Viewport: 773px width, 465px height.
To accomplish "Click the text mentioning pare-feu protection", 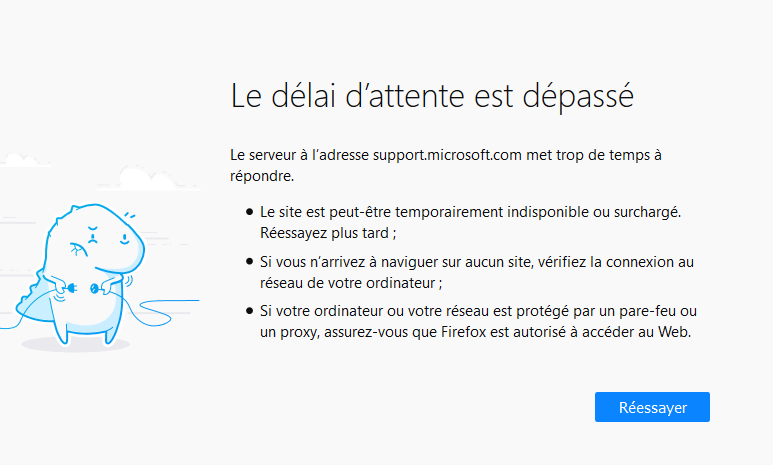I will 478,322.
